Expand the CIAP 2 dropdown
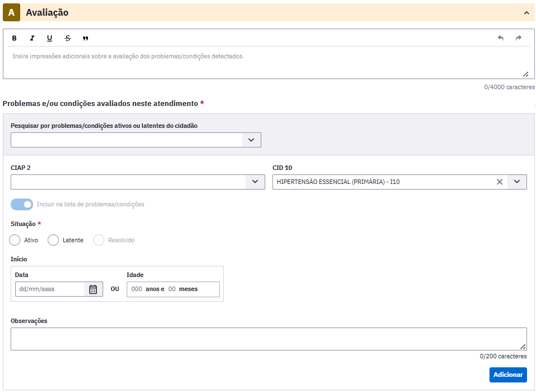This screenshot has width=536, height=392. [255, 182]
